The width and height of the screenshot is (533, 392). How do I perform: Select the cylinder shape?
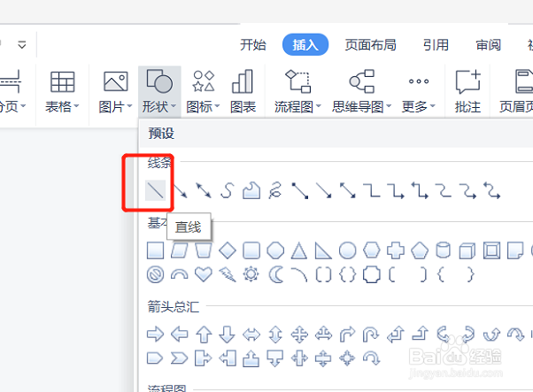(444, 250)
